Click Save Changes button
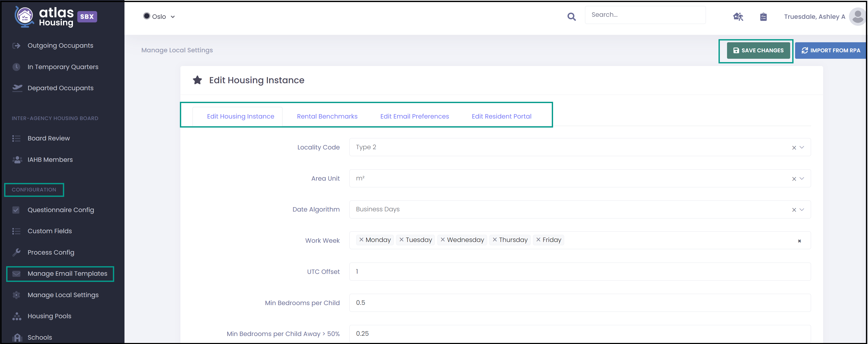This screenshot has height=344, width=868. pos(758,51)
